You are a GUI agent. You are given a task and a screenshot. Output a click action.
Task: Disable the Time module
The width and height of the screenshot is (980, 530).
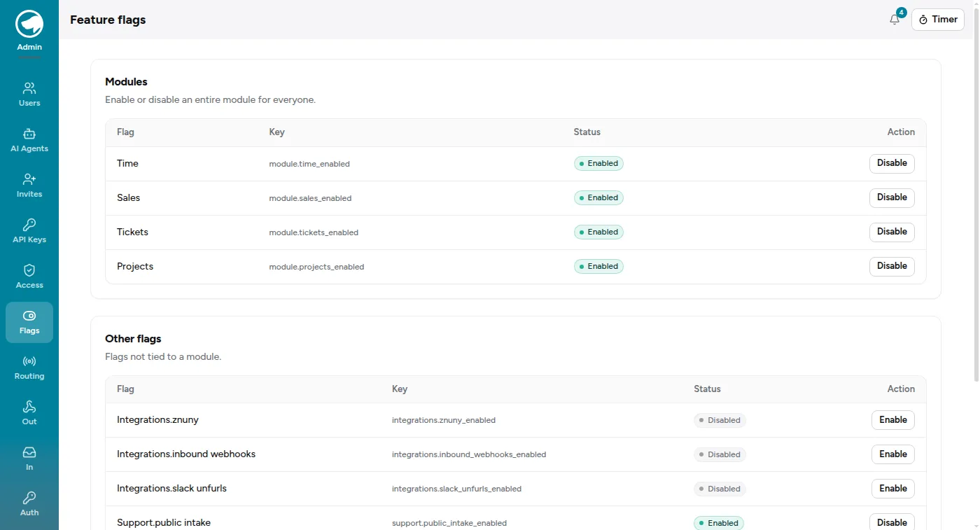(x=892, y=163)
